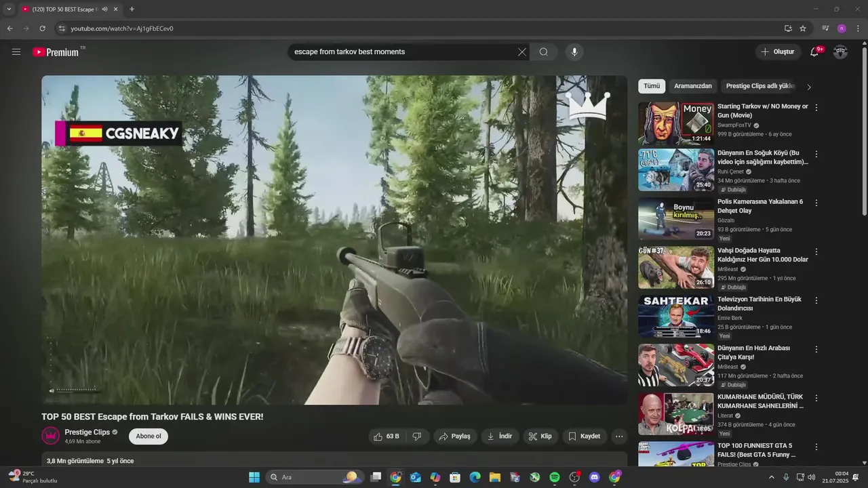Open options for Vahşi Doğada Hayatta video

[816, 251]
